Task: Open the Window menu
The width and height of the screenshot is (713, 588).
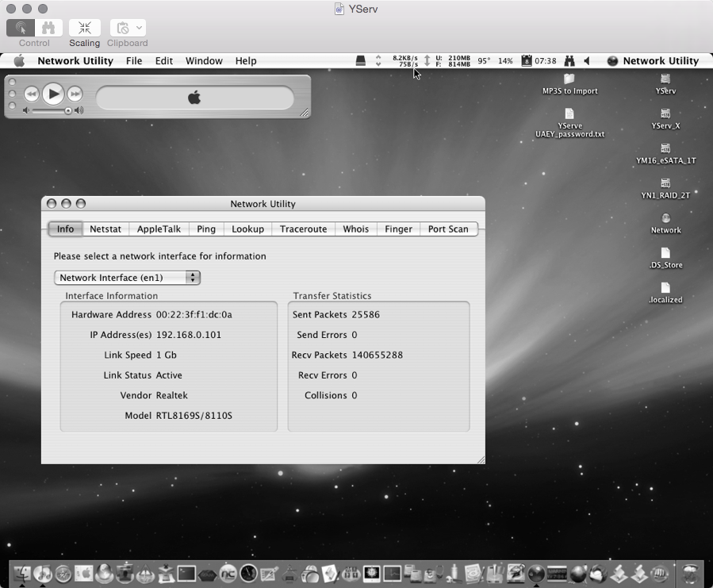Action: [204, 61]
